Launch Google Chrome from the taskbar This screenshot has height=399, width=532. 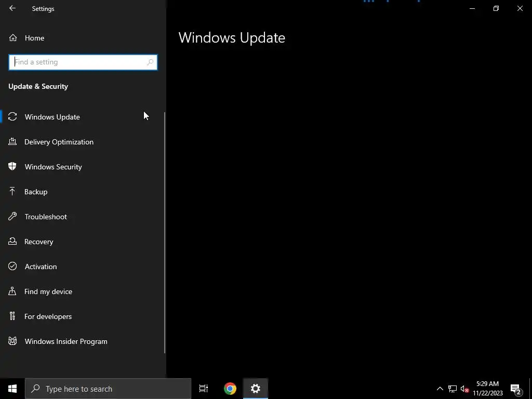[230, 389]
